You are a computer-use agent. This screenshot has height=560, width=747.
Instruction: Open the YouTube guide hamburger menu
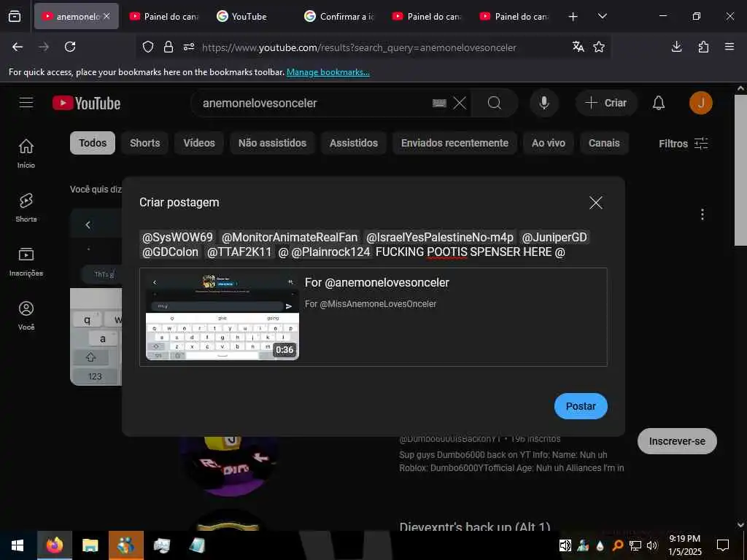pos(26,103)
